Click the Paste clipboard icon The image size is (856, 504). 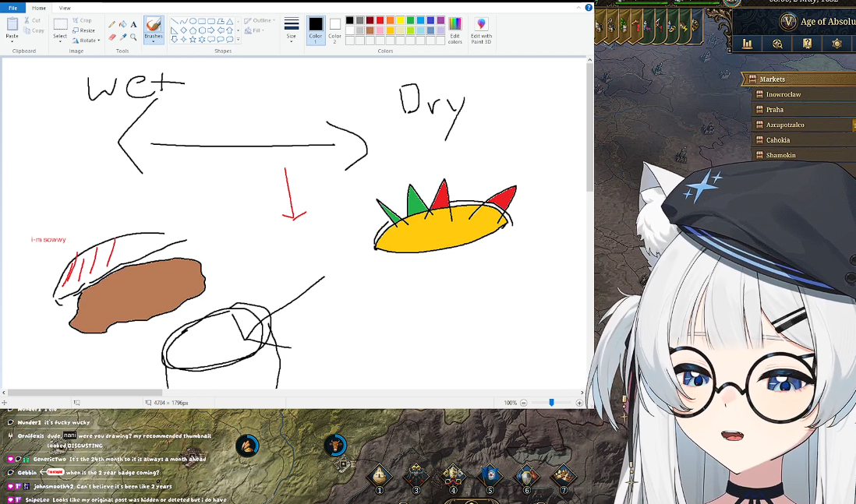click(12, 24)
